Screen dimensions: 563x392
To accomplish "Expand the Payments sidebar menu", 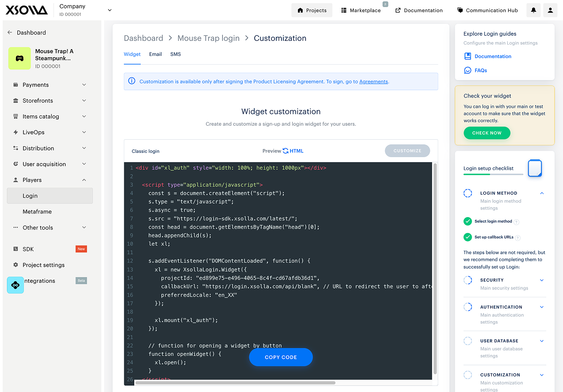I will pyautogui.click(x=84, y=85).
